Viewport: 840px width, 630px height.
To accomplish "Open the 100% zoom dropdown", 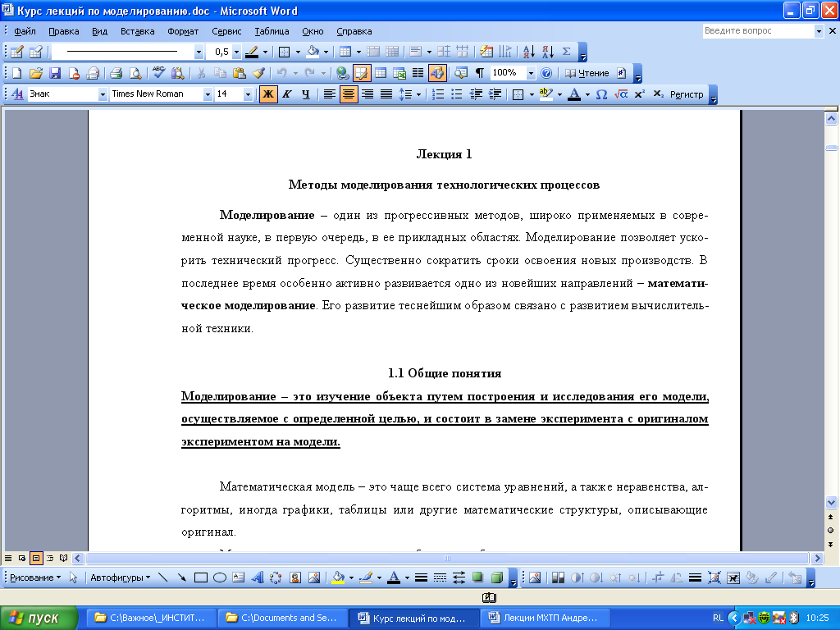I will [531, 73].
